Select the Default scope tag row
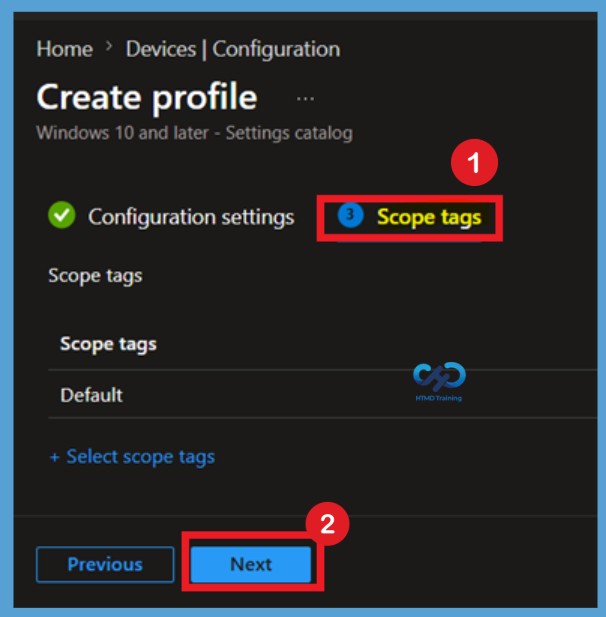This screenshot has height=617, width=606. click(x=322, y=395)
